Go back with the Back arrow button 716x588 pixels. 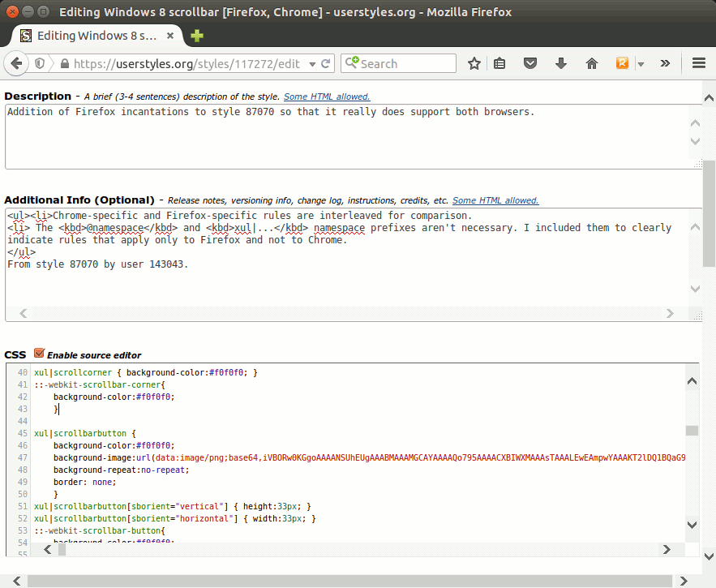point(16,63)
